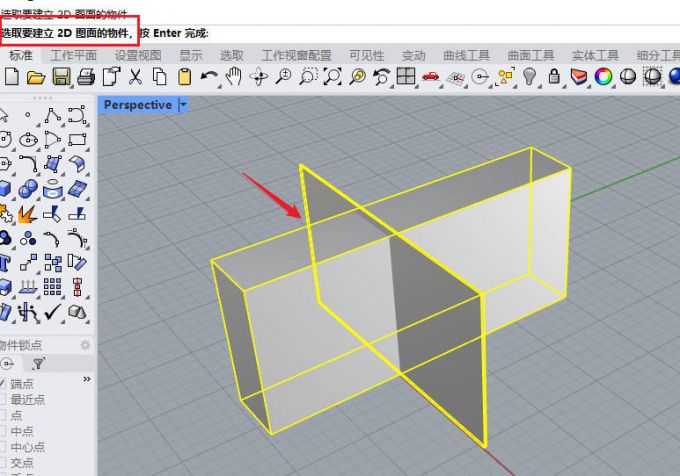Activate the Rotate view tool
The width and height of the screenshot is (680, 476).
[258, 77]
